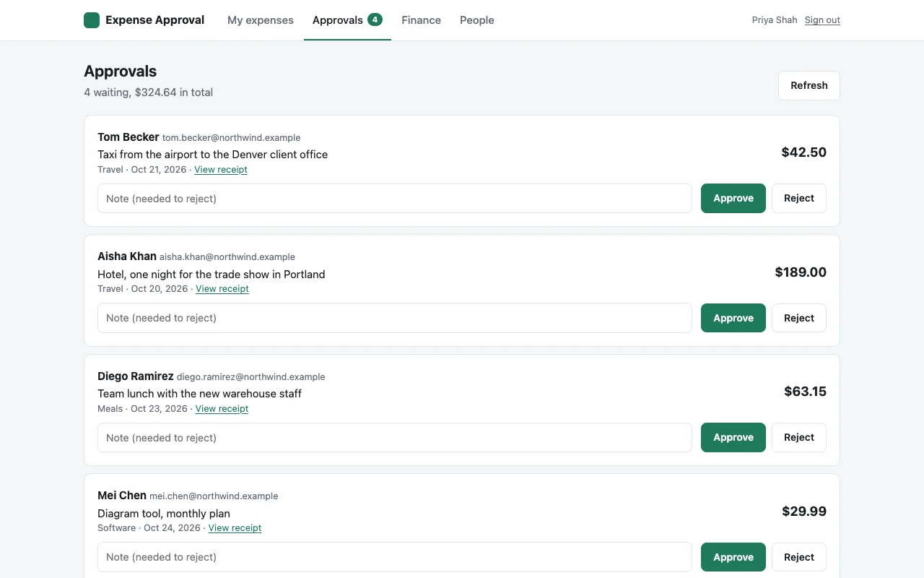Open receipt for Mei Chen's diagram tool
Viewport: 924px width, 578px height.
pos(235,528)
